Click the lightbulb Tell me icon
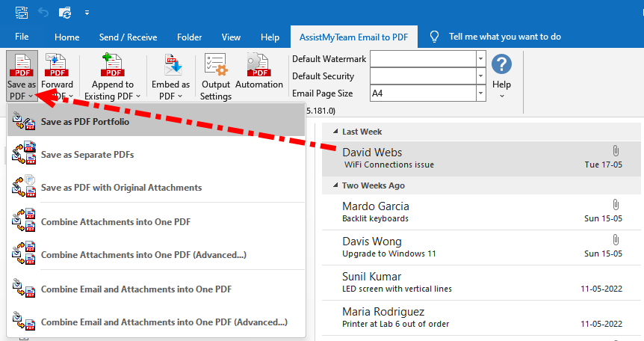This screenshot has height=341, width=644. 434,37
